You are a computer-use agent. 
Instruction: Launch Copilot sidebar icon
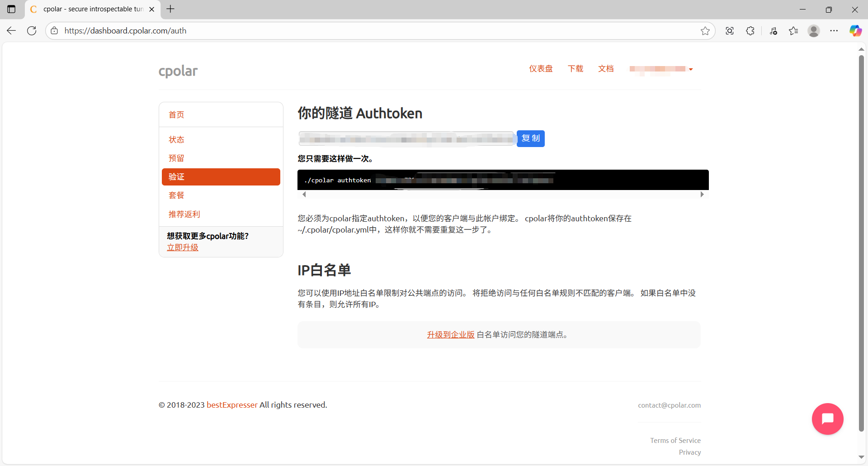tap(855, 31)
